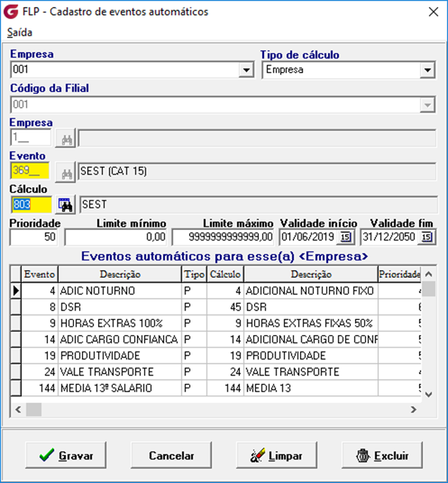Click the grid's horizontal scroll right arrow
Viewport: 448px width, 483px height.
click(413, 410)
